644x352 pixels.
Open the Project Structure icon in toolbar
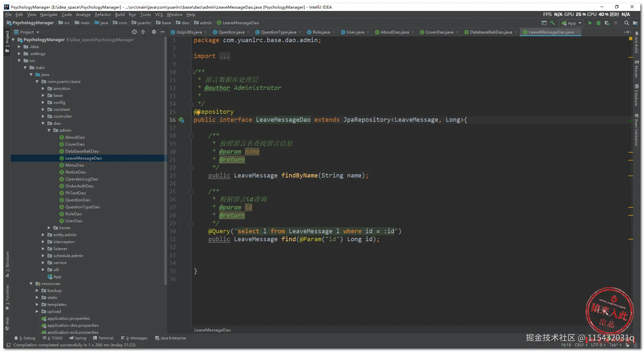click(x=635, y=23)
